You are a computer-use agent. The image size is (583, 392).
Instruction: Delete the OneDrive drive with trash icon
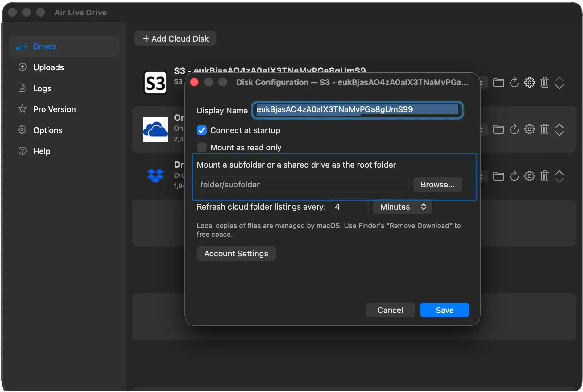click(x=545, y=129)
